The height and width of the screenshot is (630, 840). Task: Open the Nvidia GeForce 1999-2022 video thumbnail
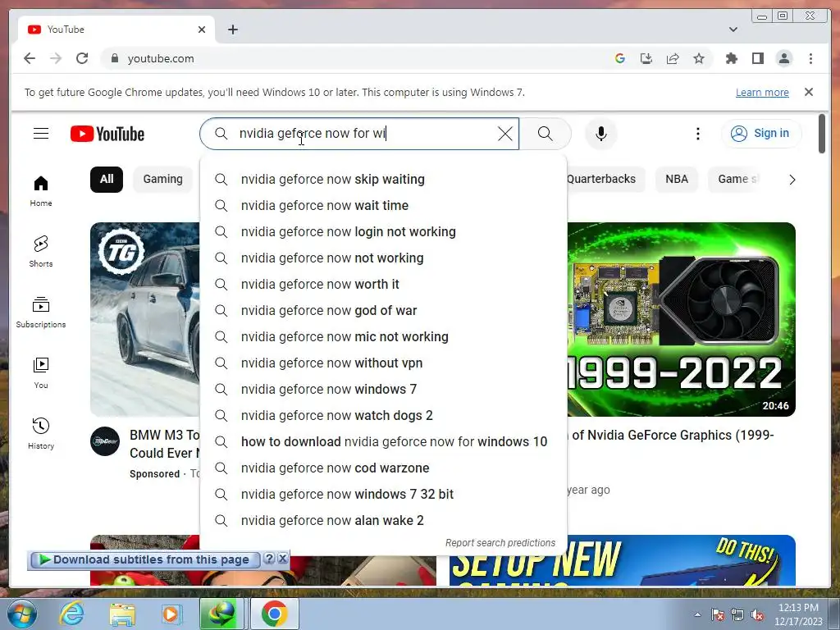(x=681, y=319)
